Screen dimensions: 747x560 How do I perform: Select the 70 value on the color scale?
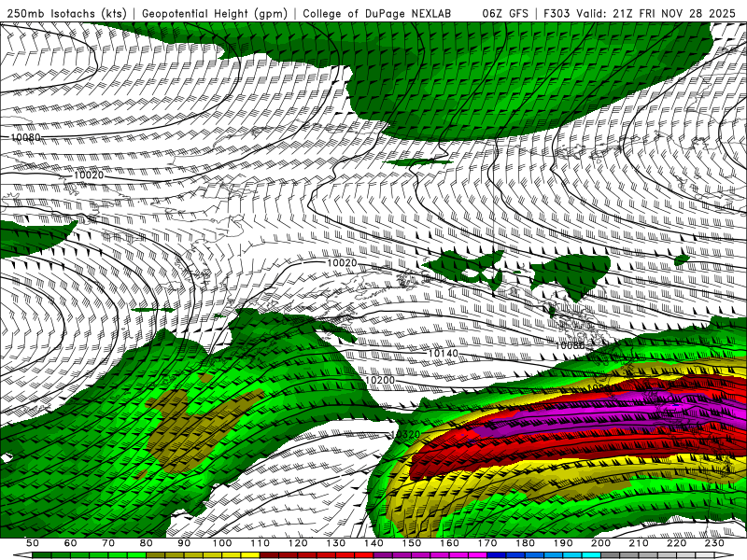(x=108, y=543)
